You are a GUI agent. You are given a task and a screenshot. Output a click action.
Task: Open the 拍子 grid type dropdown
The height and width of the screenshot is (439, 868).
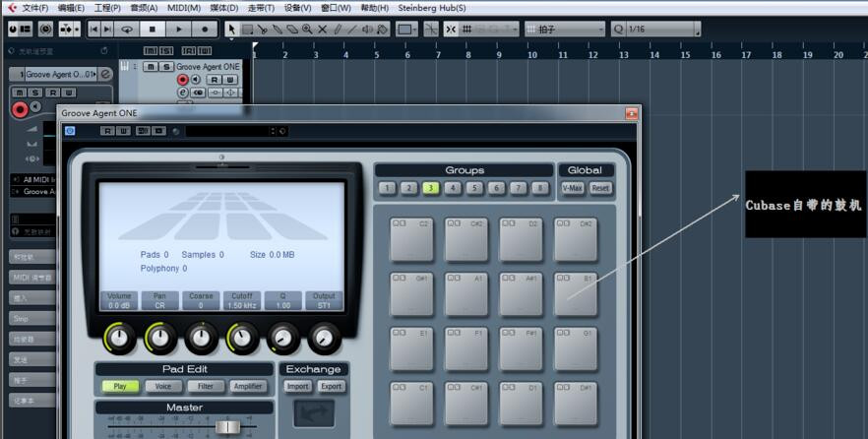coord(565,30)
